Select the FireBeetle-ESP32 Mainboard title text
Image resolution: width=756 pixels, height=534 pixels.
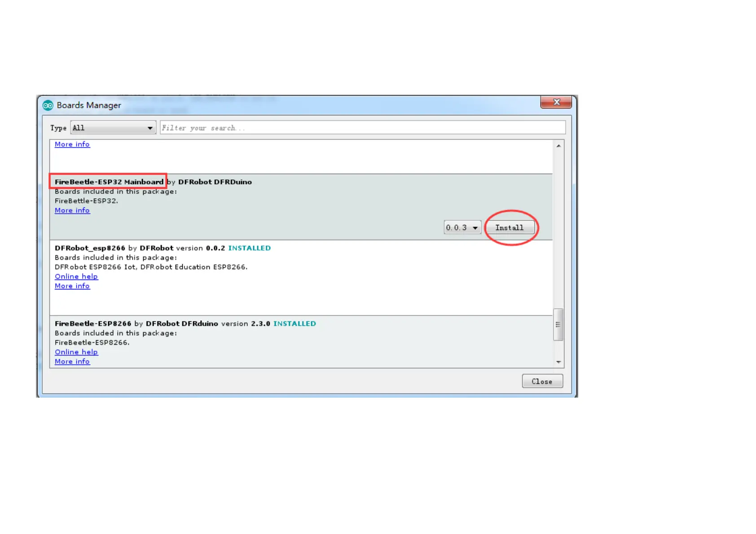click(109, 182)
